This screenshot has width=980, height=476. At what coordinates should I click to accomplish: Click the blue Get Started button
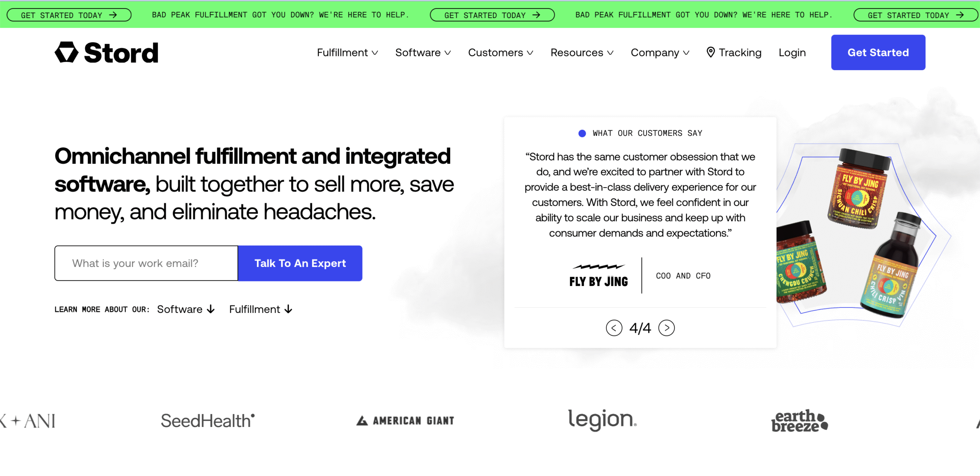pyautogui.click(x=878, y=52)
